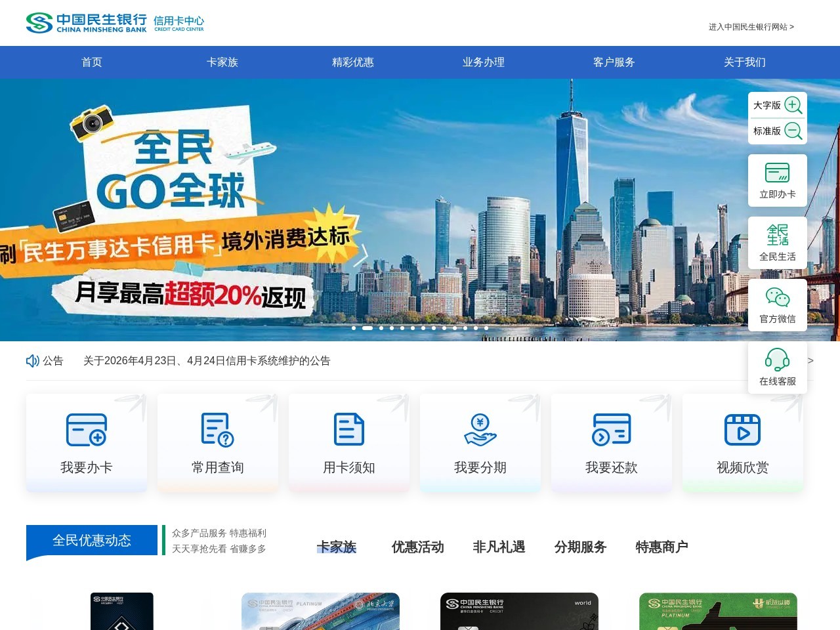Switch to the 优惠活动 tab
This screenshot has width=840, height=630.
(418, 547)
